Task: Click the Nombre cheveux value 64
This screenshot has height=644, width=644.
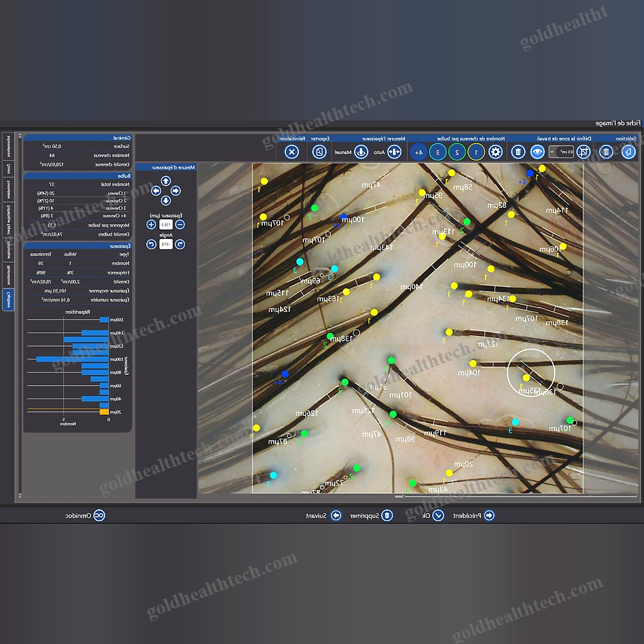Action: [52, 155]
